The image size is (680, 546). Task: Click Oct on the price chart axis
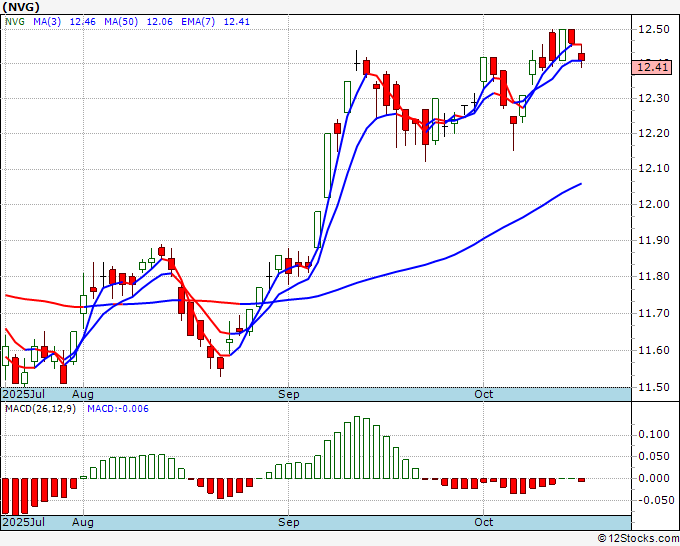pos(484,394)
